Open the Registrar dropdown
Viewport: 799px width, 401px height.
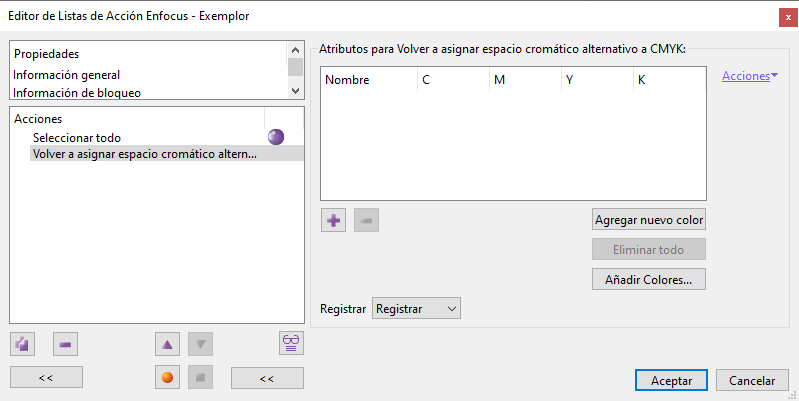coord(416,309)
